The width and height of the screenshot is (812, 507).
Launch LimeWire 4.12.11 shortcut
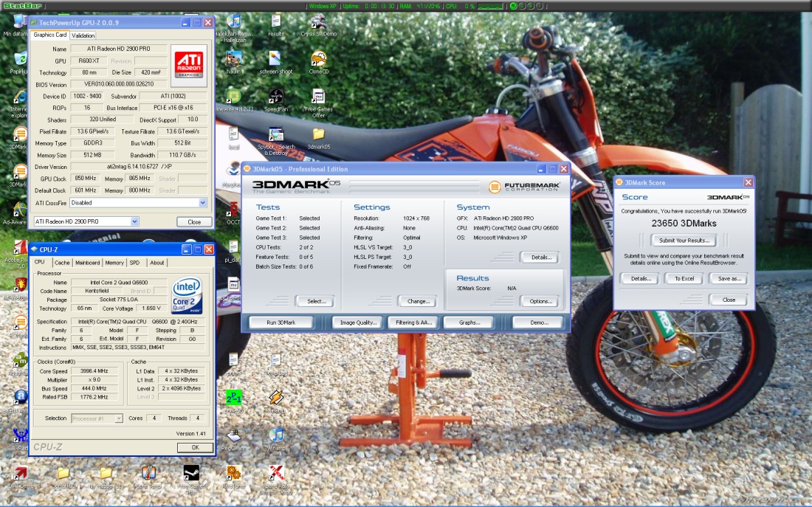pos(234,100)
